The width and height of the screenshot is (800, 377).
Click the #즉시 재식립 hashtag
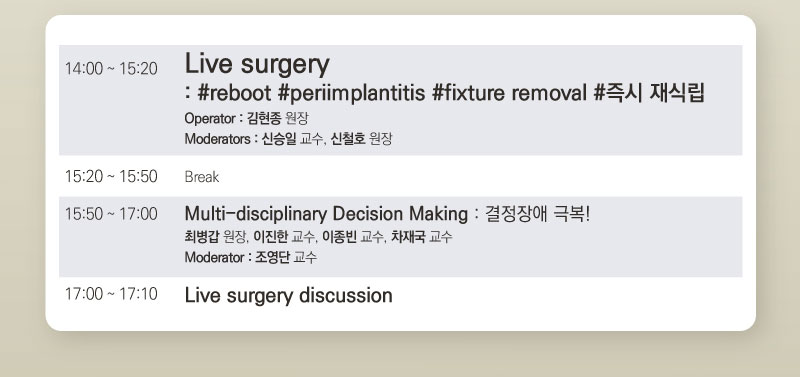point(649,93)
